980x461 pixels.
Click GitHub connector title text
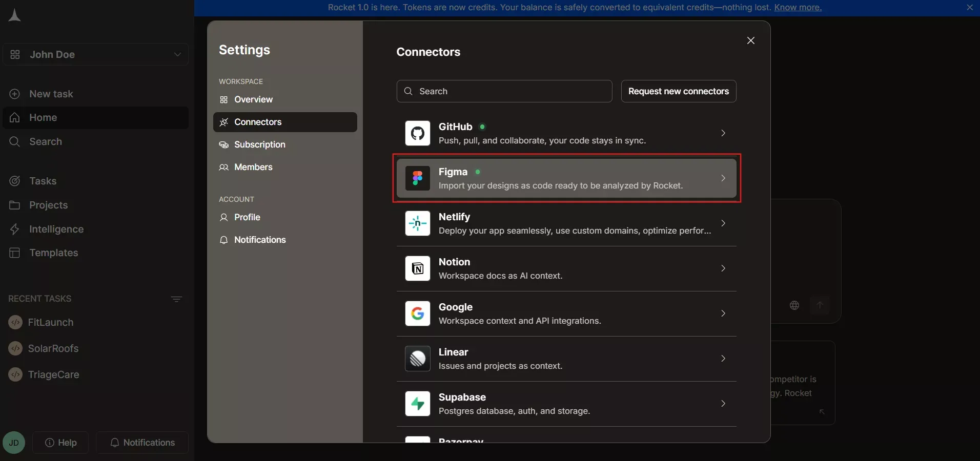455,127
